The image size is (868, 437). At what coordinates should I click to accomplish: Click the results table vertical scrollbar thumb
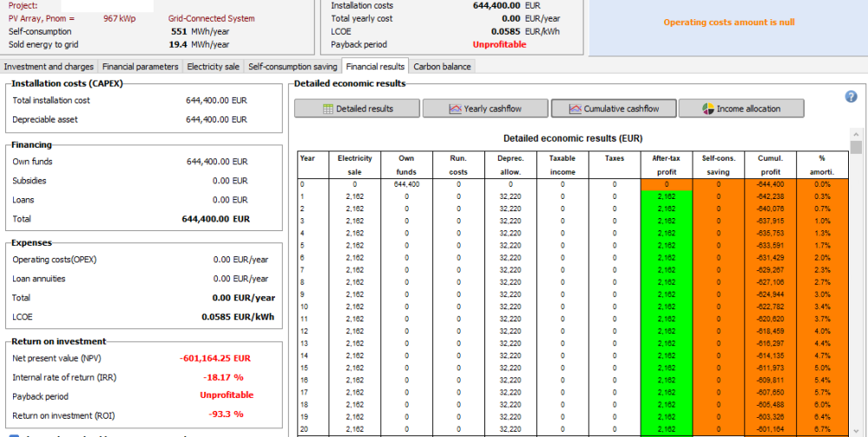pyautogui.click(x=856, y=148)
